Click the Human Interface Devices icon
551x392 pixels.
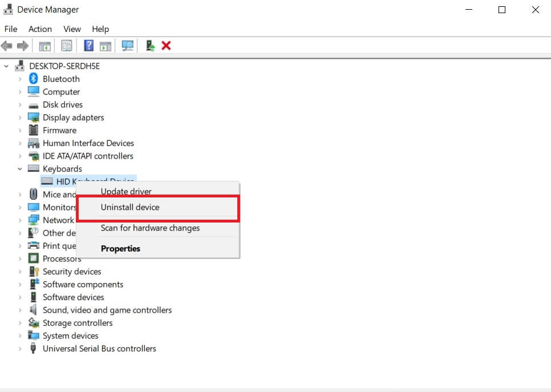click(x=34, y=143)
